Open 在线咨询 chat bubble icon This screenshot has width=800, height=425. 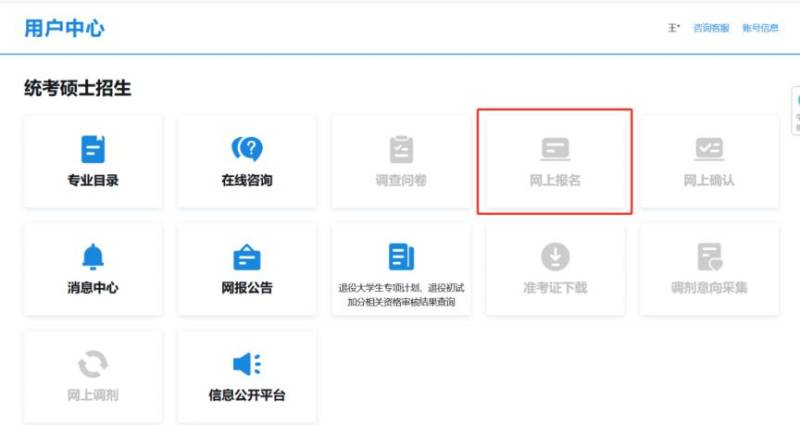coord(247,149)
